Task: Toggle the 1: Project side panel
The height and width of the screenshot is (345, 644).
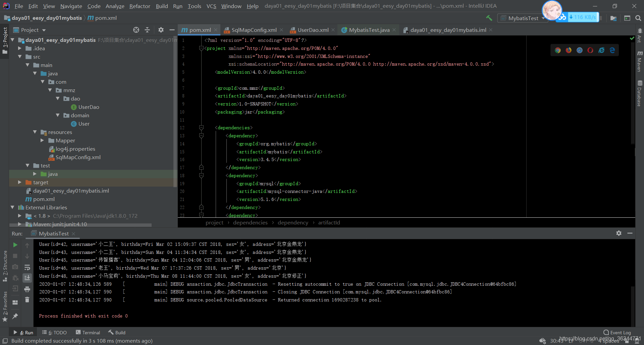Action: tap(5, 41)
